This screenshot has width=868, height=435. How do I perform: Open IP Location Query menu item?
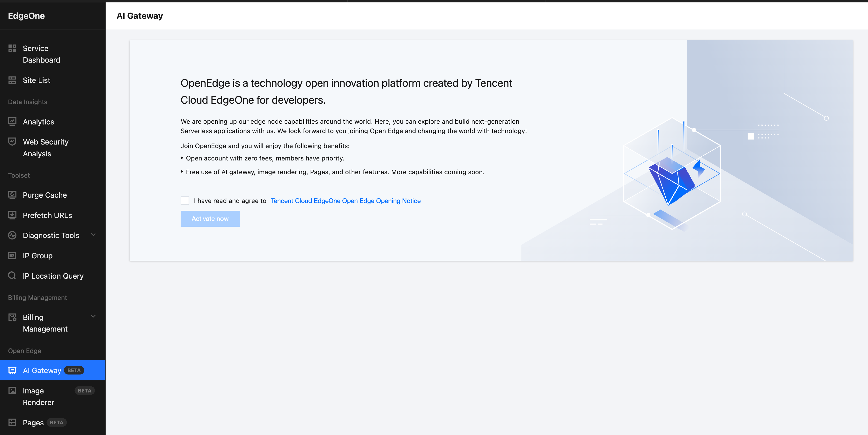pos(53,276)
